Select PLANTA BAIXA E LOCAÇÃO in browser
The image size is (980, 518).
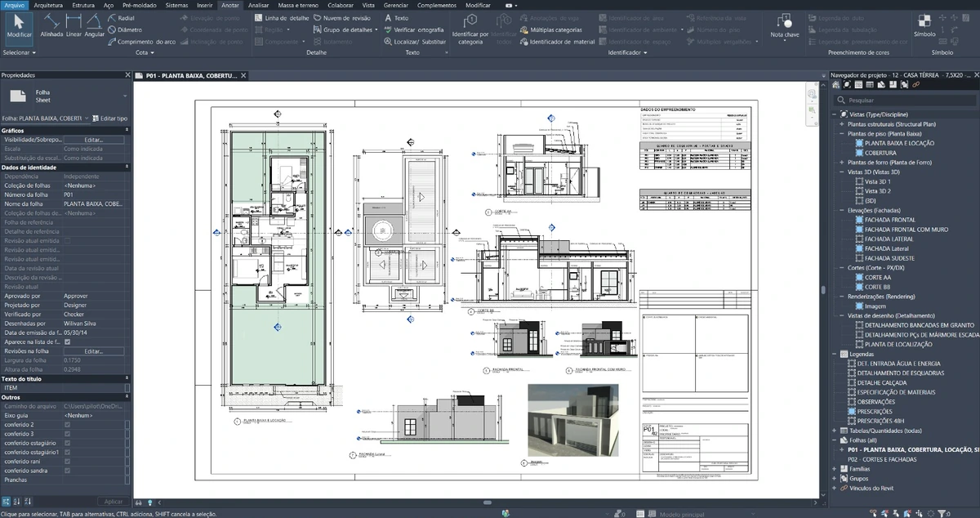(900, 143)
